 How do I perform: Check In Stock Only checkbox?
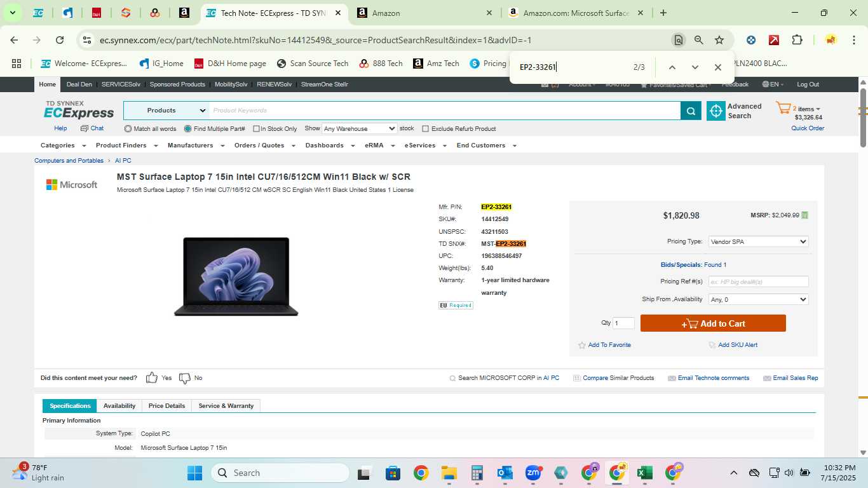[x=256, y=129]
